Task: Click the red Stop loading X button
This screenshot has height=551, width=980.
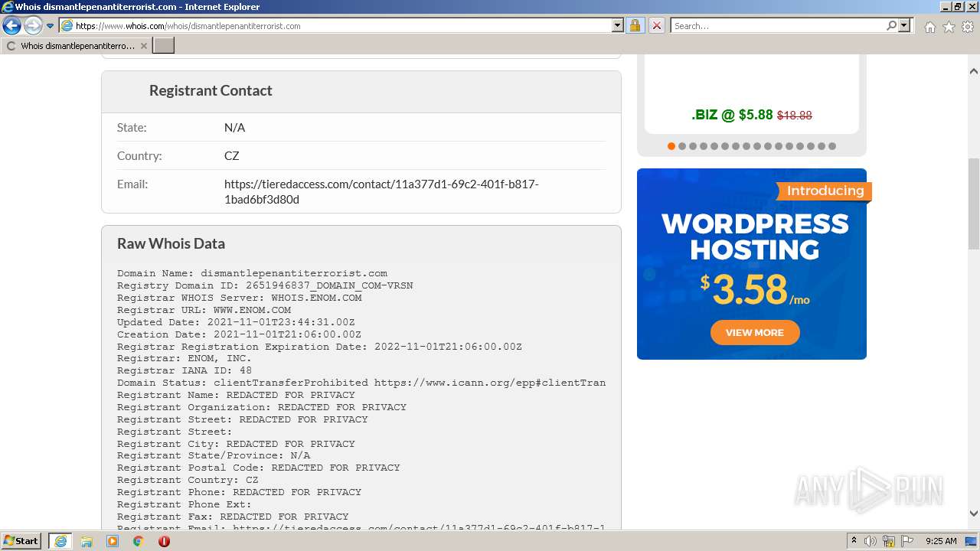Action: (x=657, y=26)
